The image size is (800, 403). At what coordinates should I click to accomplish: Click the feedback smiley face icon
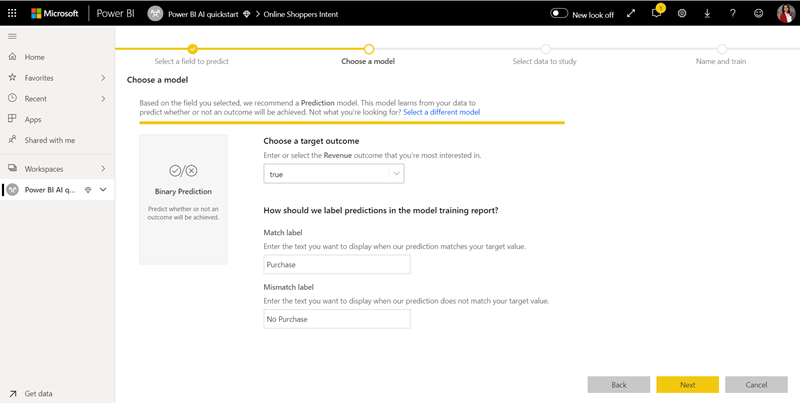[x=759, y=13]
